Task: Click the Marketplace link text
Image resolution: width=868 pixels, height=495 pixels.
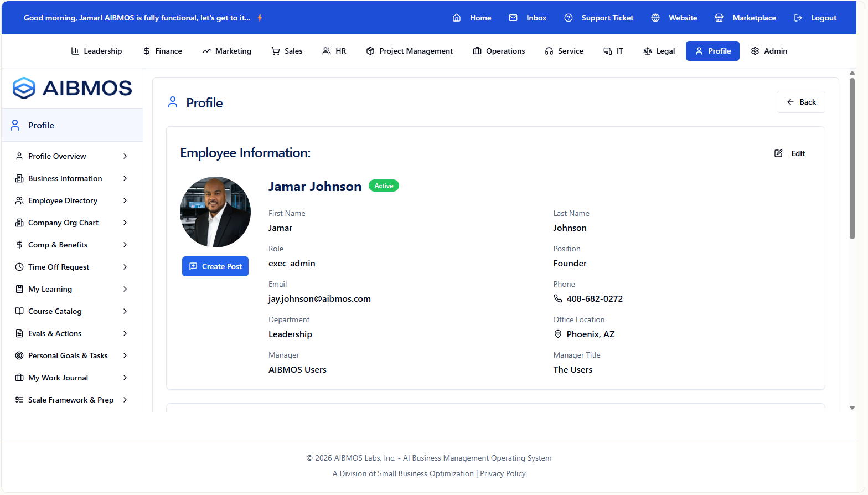Action: [x=754, y=18]
